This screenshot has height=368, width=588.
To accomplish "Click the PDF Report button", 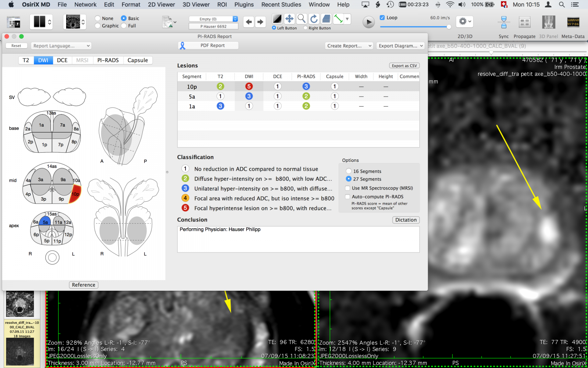I will [208, 45].
